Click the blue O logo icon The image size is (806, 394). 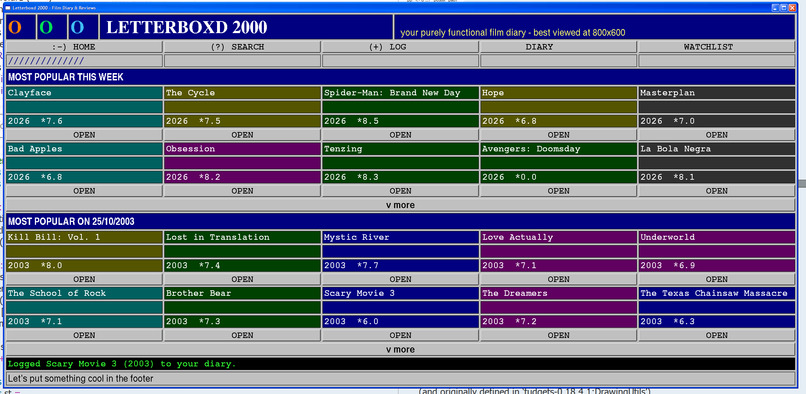click(77, 27)
